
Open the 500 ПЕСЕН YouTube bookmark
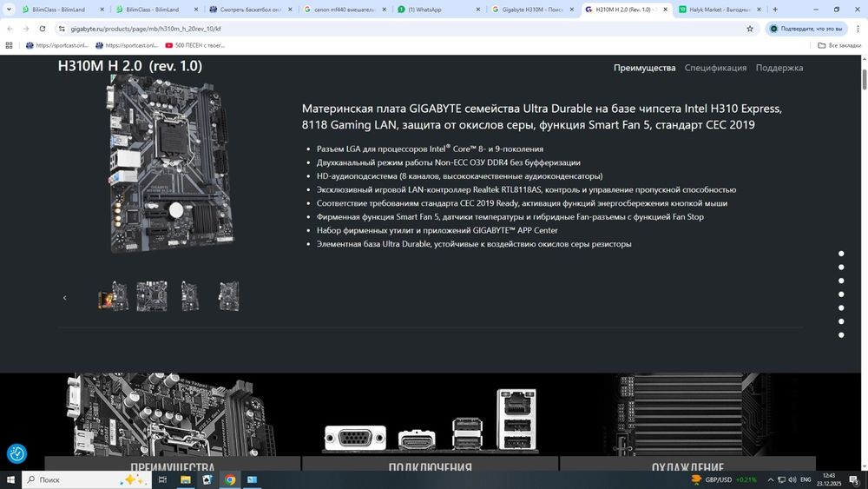[x=194, y=45]
